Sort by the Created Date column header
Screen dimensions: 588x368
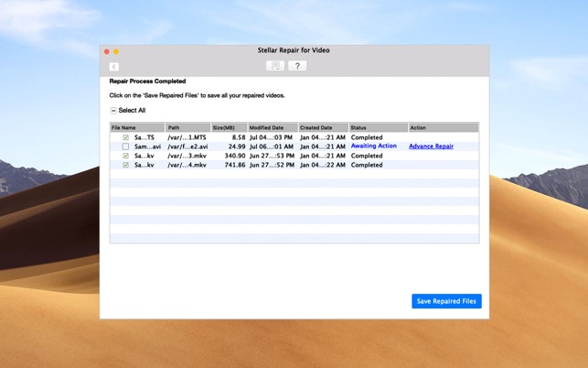[x=323, y=127]
